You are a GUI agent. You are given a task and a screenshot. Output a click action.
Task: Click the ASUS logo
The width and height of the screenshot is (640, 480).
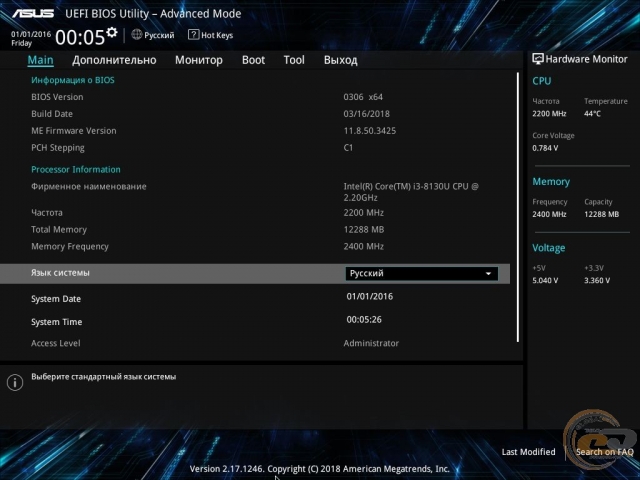33,13
